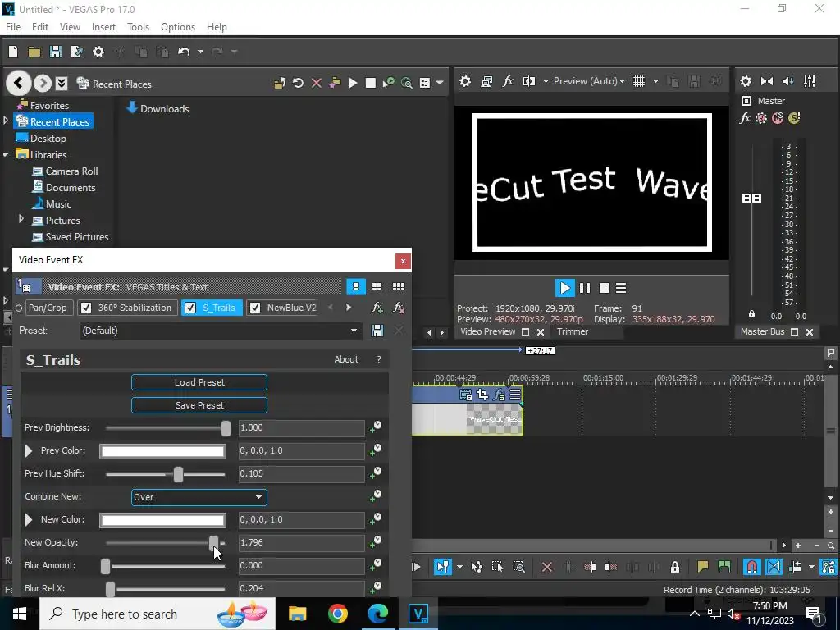Viewport: 840px width, 630px height.
Task: Expand the Prev Color disclosure triangle
Action: (29, 450)
